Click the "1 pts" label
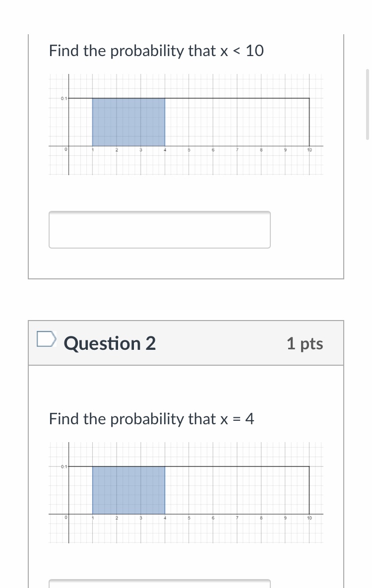The image size is (372, 588). point(305,343)
